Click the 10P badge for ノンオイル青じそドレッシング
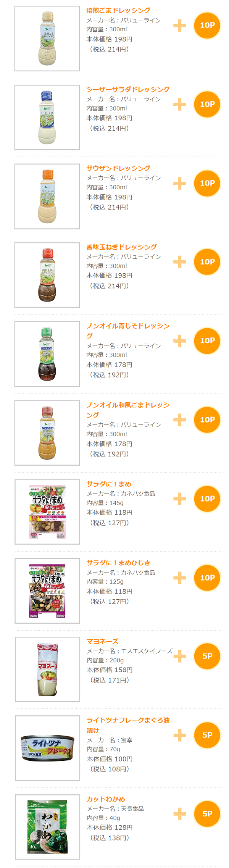 coord(207,340)
